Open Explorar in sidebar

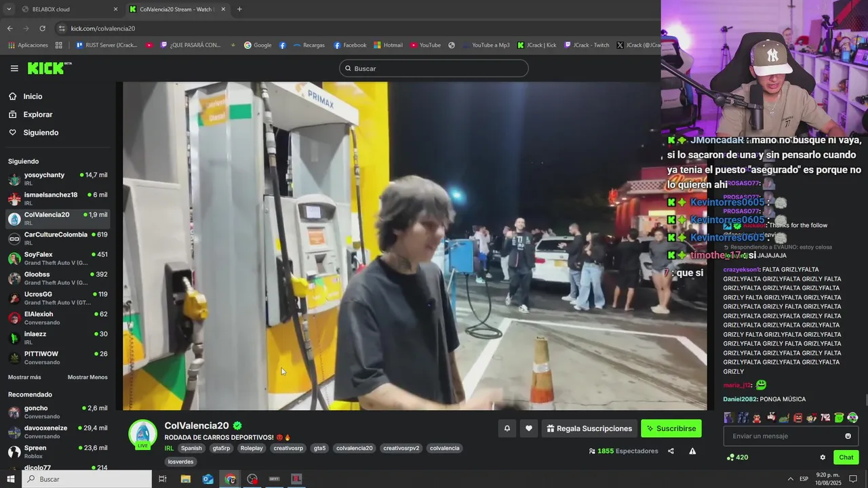coord(37,115)
